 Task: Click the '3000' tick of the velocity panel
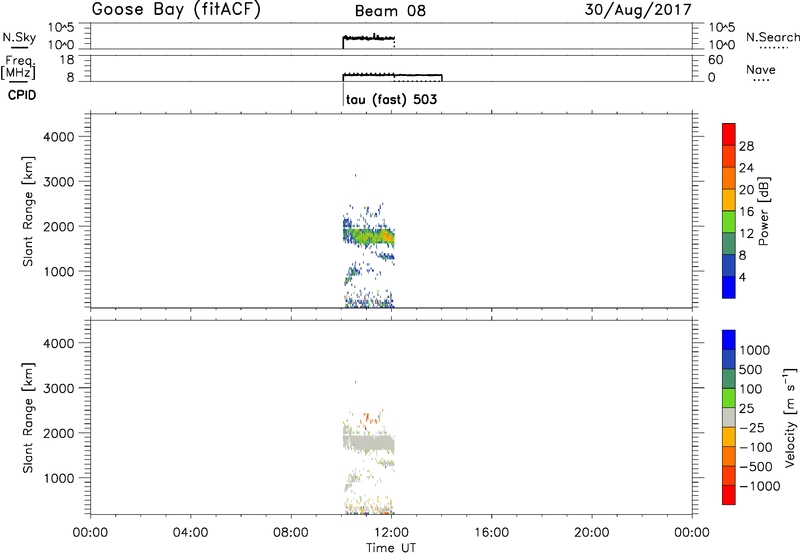click(x=58, y=388)
